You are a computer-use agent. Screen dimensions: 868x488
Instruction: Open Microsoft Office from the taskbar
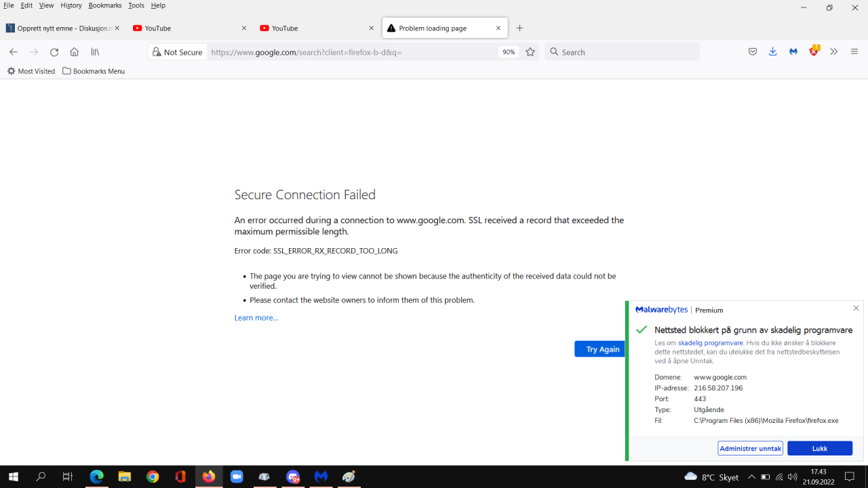[x=180, y=476]
